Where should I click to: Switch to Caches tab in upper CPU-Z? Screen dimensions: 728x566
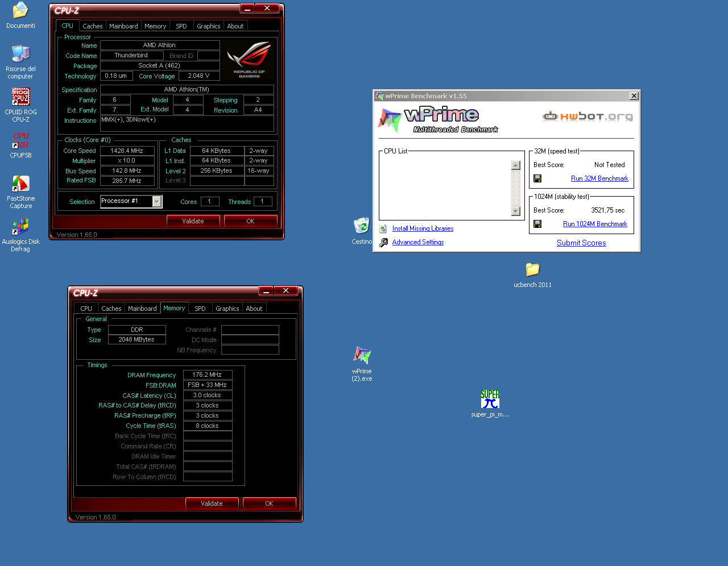92,26
